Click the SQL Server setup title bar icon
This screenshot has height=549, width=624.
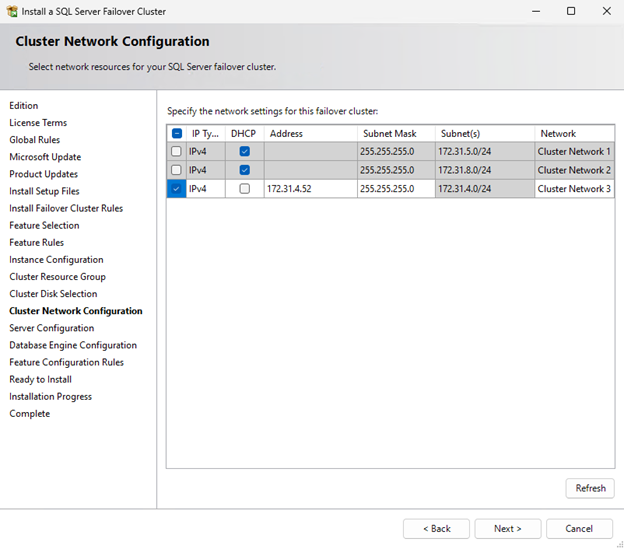(x=12, y=11)
